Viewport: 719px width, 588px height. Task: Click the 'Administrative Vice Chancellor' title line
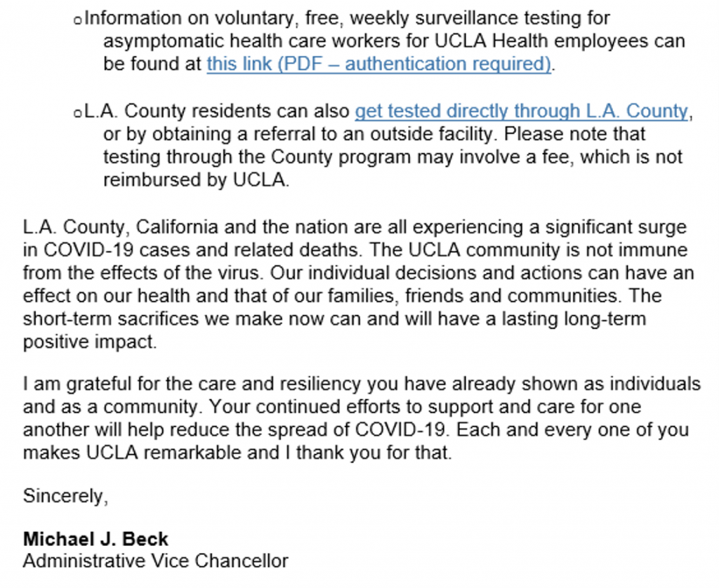click(x=155, y=561)
